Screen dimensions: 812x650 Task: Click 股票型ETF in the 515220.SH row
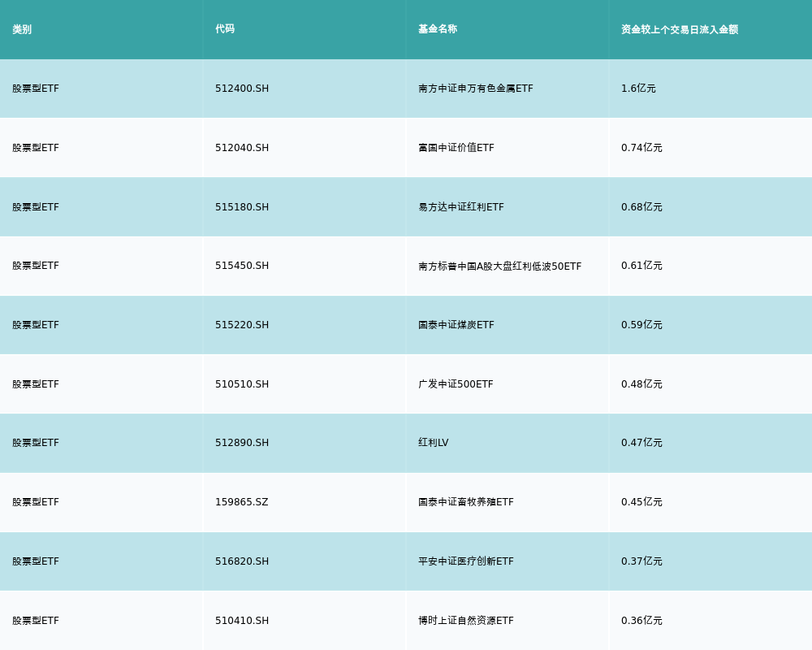36,325
